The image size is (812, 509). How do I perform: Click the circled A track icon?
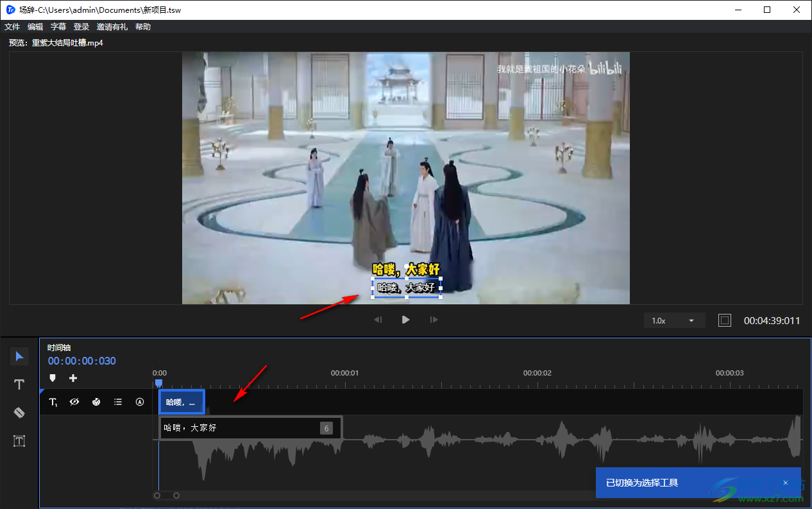(140, 402)
